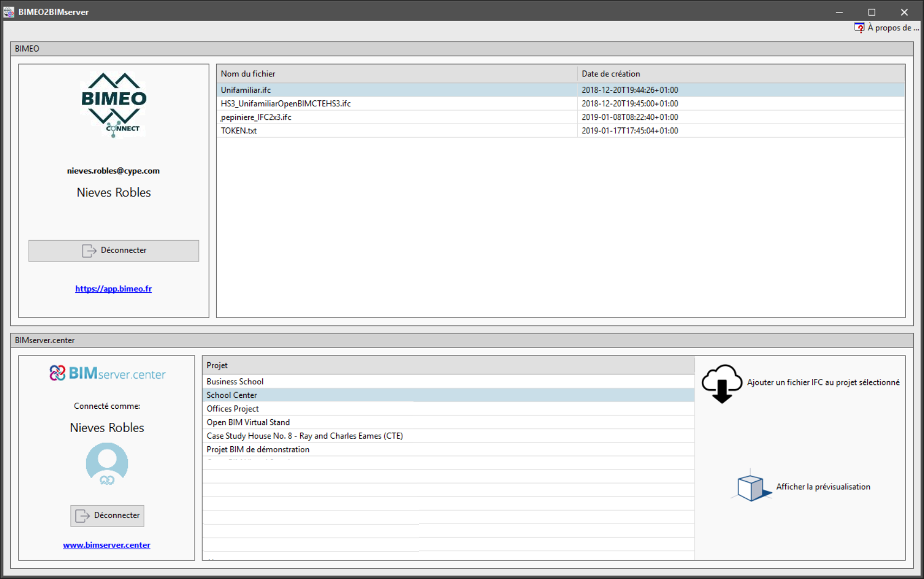The height and width of the screenshot is (579, 924).
Task: Click date 2018-12-20T19:45:00+01:00
Action: (630, 104)
